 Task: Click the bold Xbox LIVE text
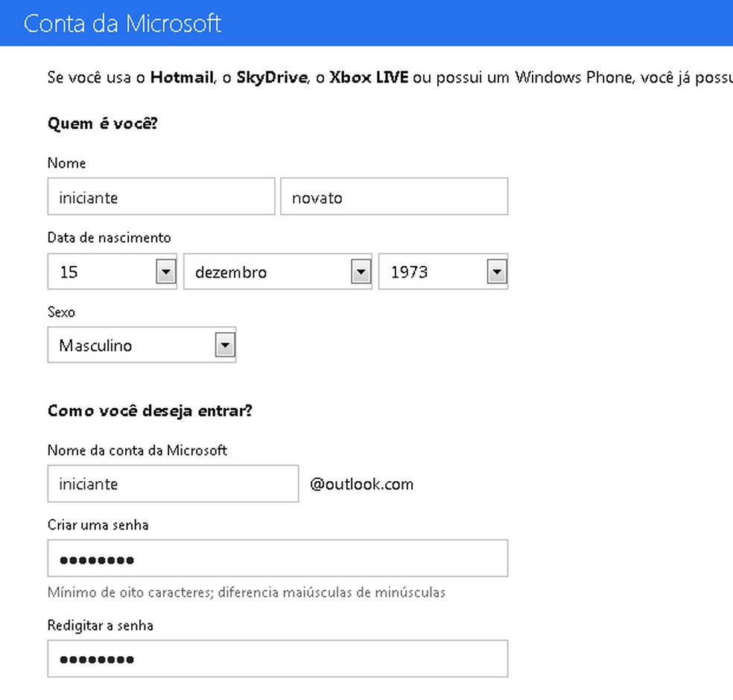(x=369, y=77)
